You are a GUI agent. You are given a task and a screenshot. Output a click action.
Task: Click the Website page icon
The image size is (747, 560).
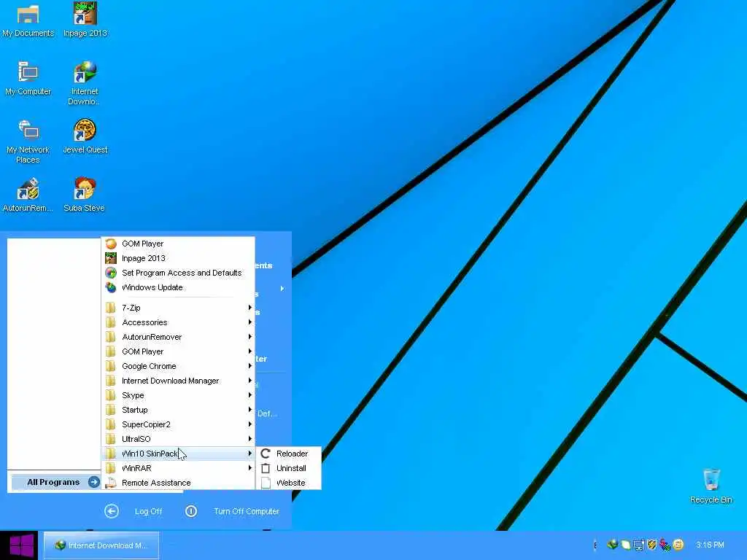[266, 483]
